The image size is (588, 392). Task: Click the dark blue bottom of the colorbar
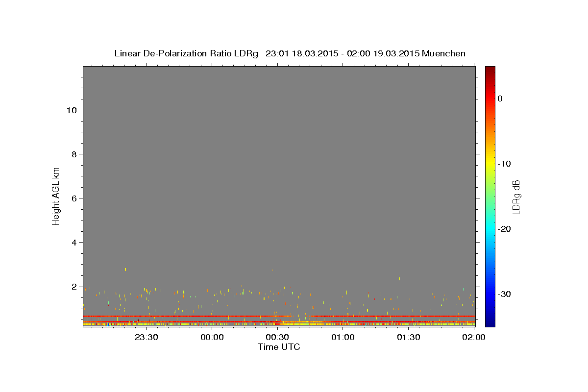point(490,322)
